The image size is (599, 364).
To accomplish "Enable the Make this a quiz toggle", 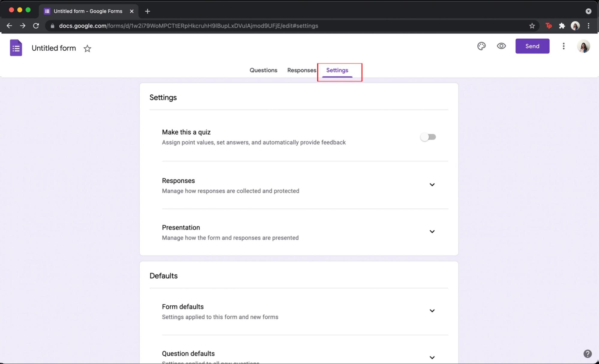I will click(428, 137).
